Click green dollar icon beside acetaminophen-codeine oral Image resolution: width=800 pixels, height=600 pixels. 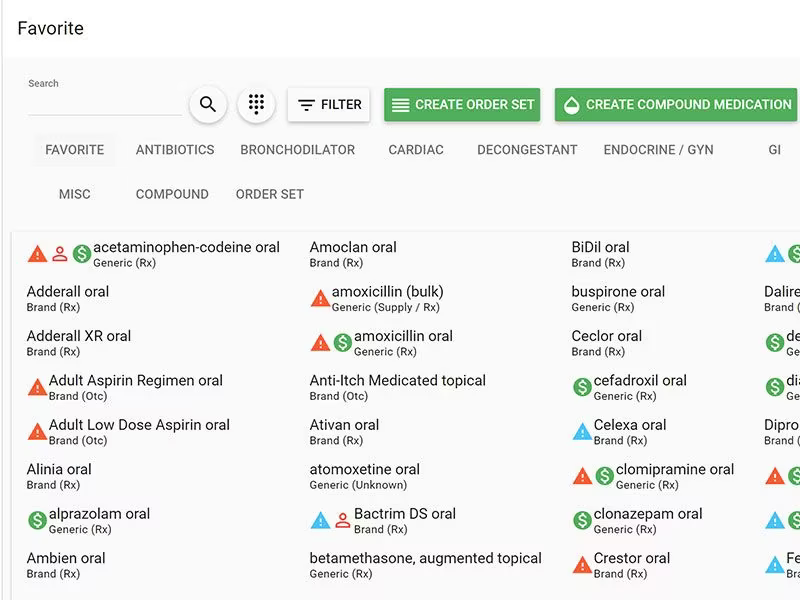(x=82, y=254)
